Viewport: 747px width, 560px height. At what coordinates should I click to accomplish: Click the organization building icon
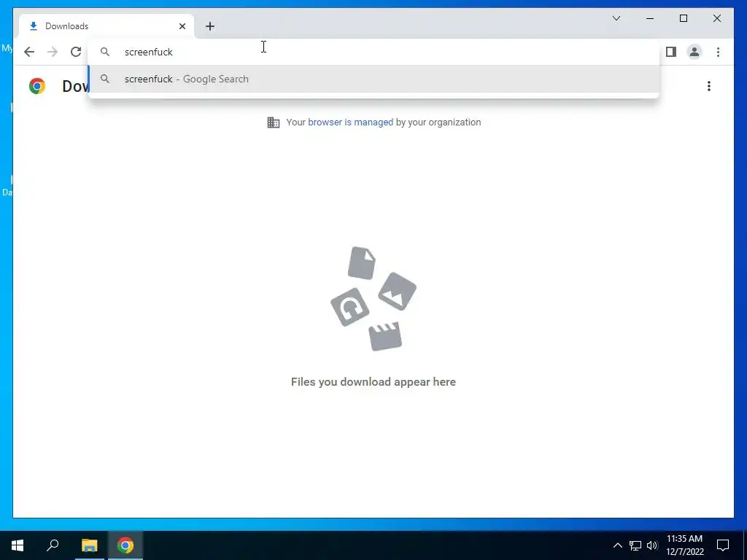point(274,122)
